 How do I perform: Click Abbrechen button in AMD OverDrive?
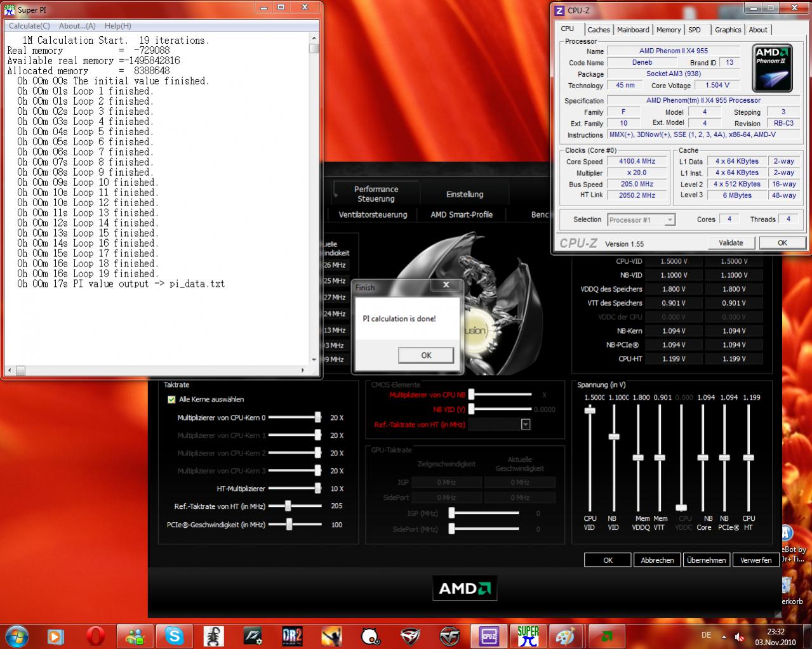tap(657, 560)
